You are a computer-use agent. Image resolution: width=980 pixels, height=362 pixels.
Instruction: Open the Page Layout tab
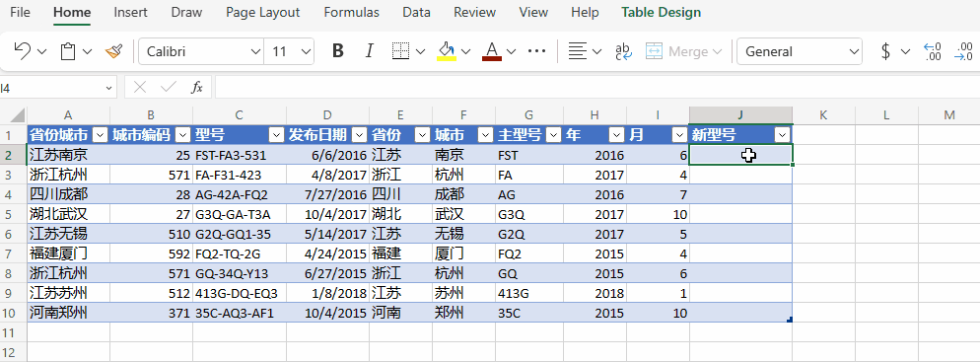[x=262, y=12]
